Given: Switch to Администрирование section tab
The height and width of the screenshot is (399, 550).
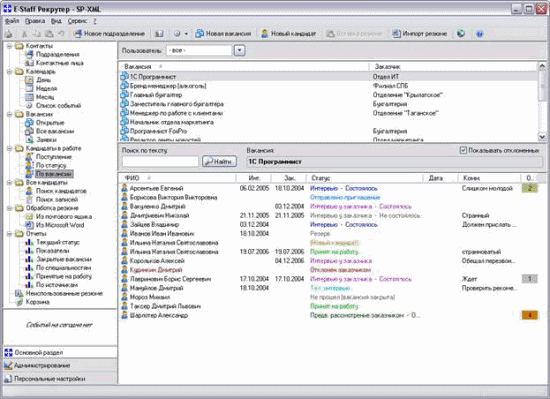Looking at the screenshot, I should point(60,365).
